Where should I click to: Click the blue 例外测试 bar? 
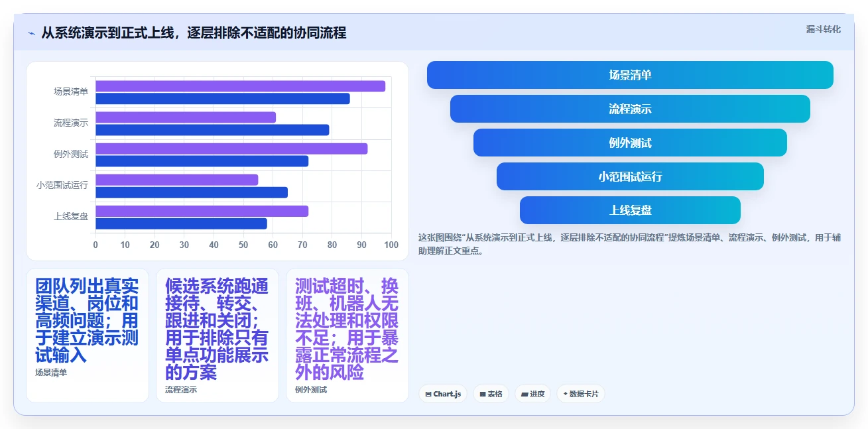pyautogui.click(x=202, y=161)
